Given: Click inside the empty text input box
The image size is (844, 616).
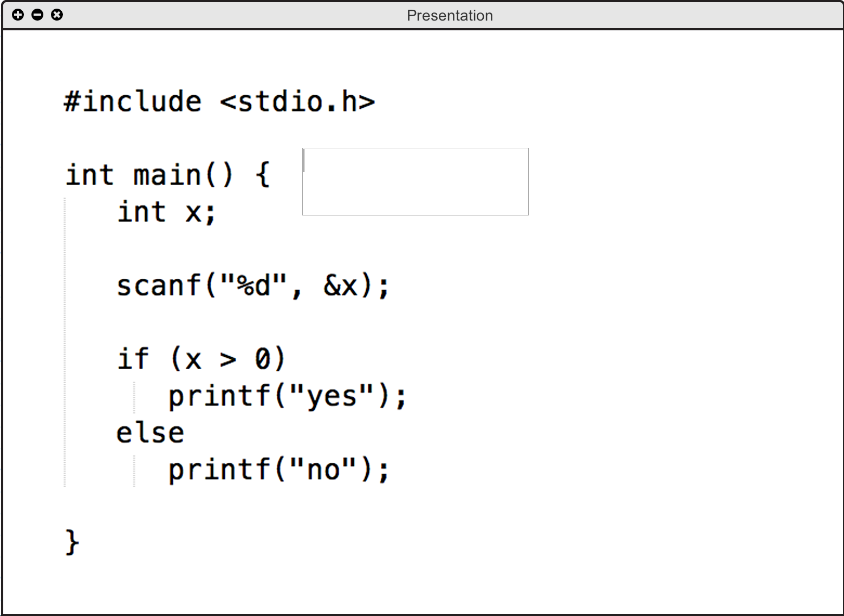Looking at the screenshot, I should click(x=415, y=181).
